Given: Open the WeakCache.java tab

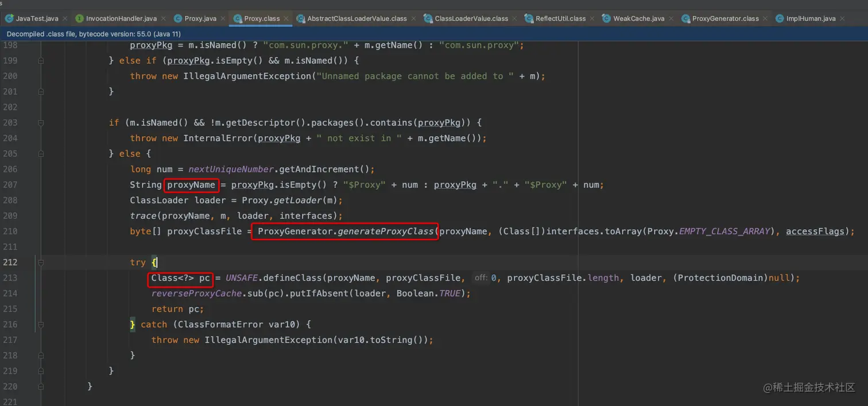Looking at the screenshot, I should tap(639, 18).
